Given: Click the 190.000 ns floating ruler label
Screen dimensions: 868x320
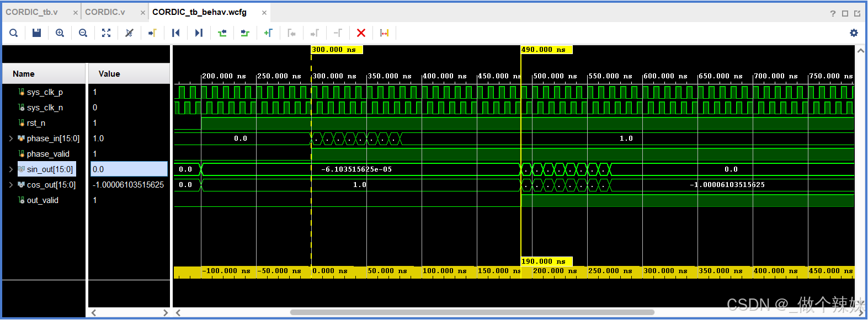Looking at the screenshot, I should pyautogui.click(x=546, y=262).
